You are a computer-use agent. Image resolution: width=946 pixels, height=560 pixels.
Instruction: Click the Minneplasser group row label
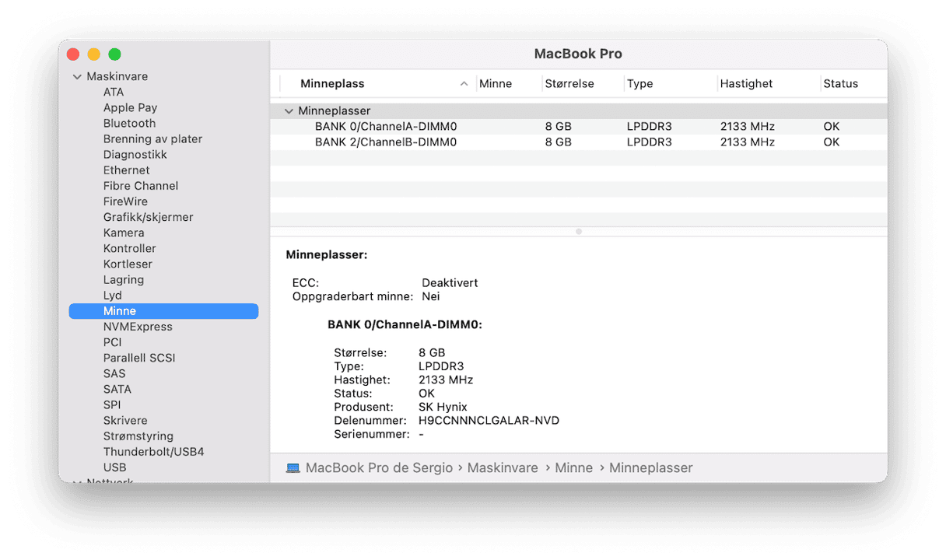[335, 111]
